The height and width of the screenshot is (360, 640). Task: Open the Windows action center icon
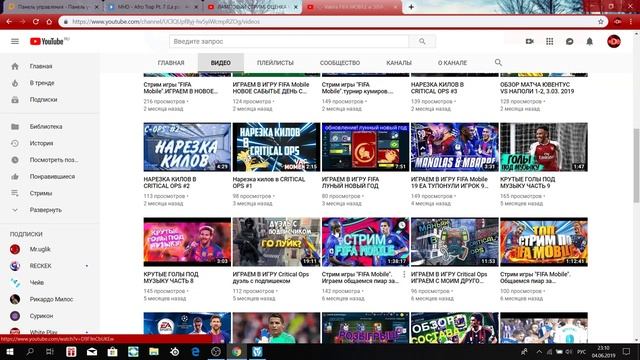pyautogui.click(x=627, y=351)
